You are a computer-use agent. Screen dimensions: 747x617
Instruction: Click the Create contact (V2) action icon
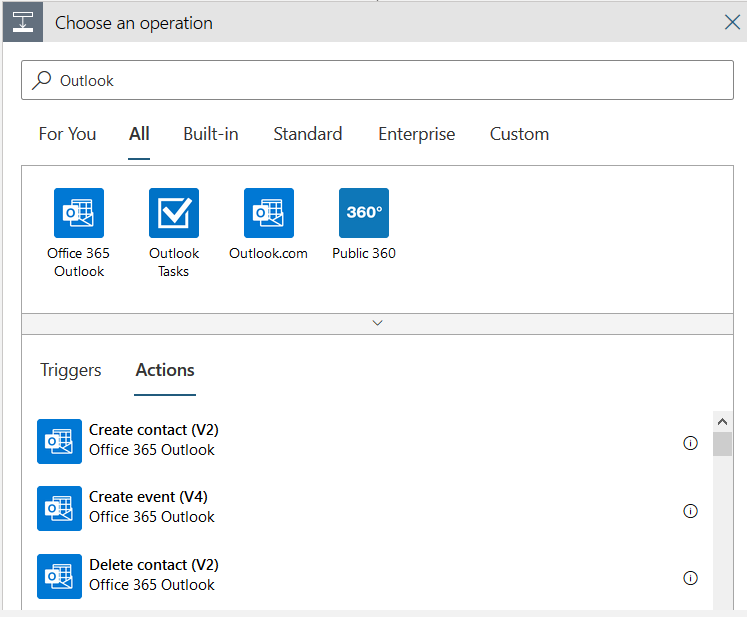click(x=59, y=441)
